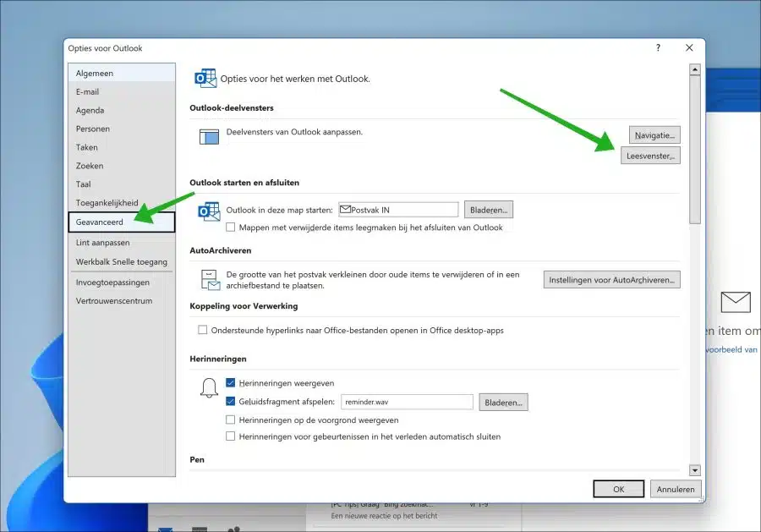Click the 'Outlook-deelvensters' section heading
This screenshot has height=532, width=761.
(232, 107)
